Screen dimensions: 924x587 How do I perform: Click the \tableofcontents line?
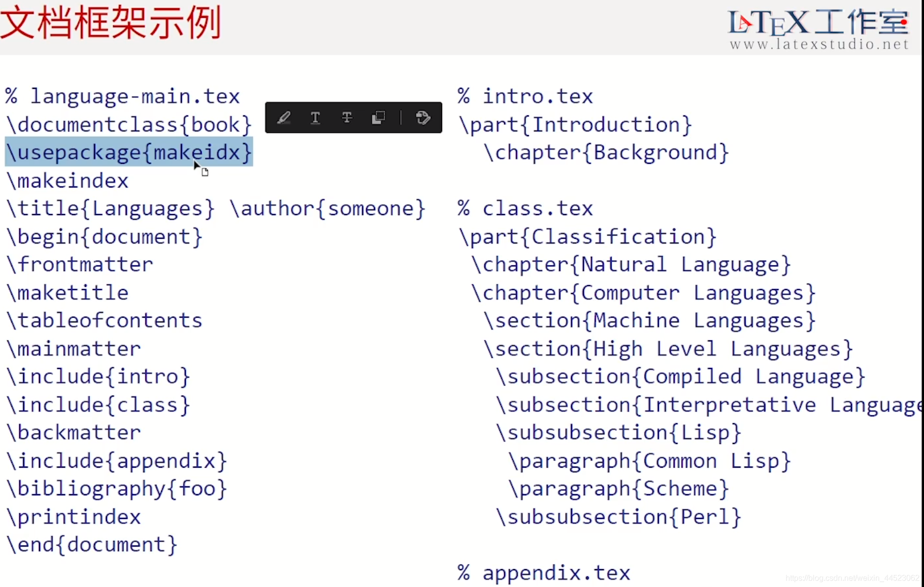pos(104,321)
